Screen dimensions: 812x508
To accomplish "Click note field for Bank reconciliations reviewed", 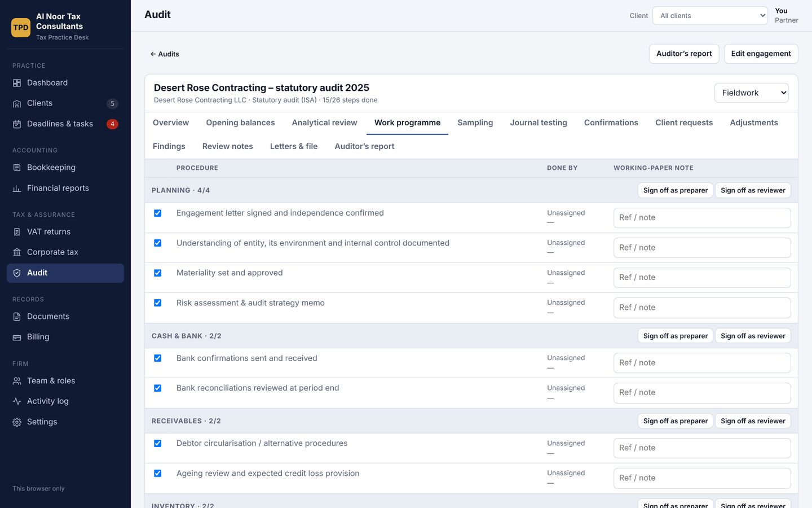I will point(702,393).
